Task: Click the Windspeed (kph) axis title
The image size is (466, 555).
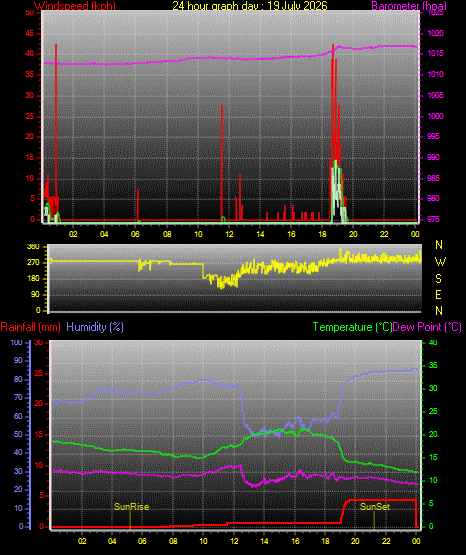Action: point(75,5)
